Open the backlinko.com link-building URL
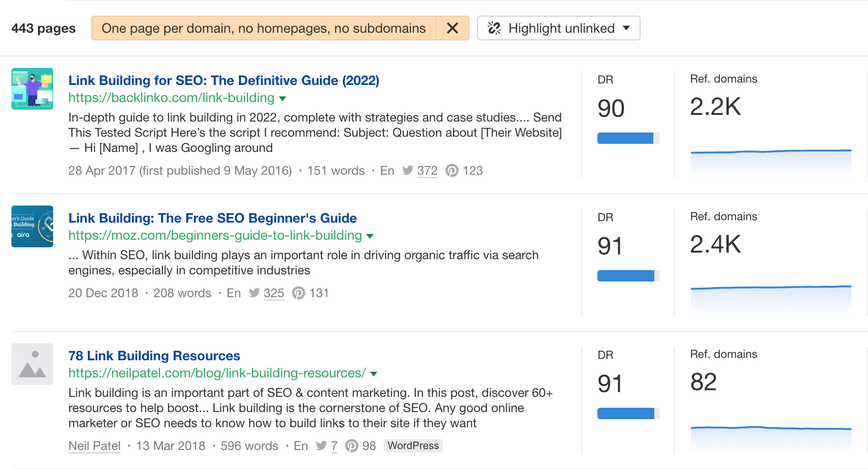868x469 pixels. pyautogui.click(x=171, y=98)
